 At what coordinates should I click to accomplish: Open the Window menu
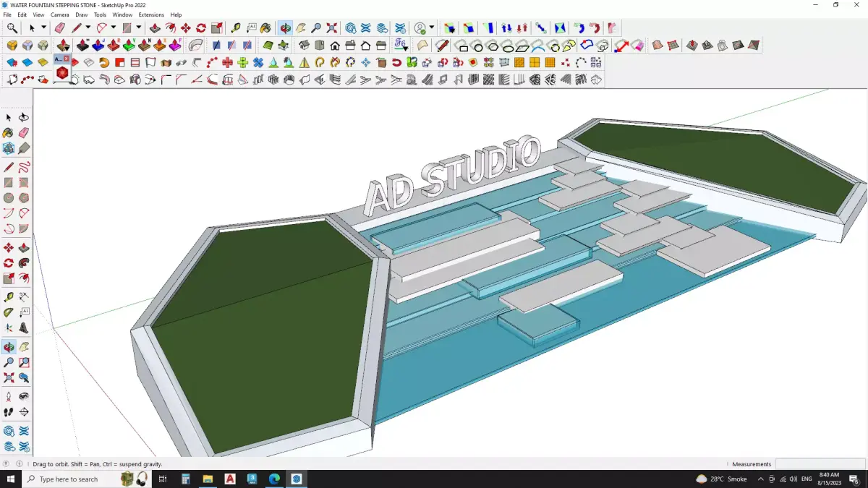click(122, 14)
